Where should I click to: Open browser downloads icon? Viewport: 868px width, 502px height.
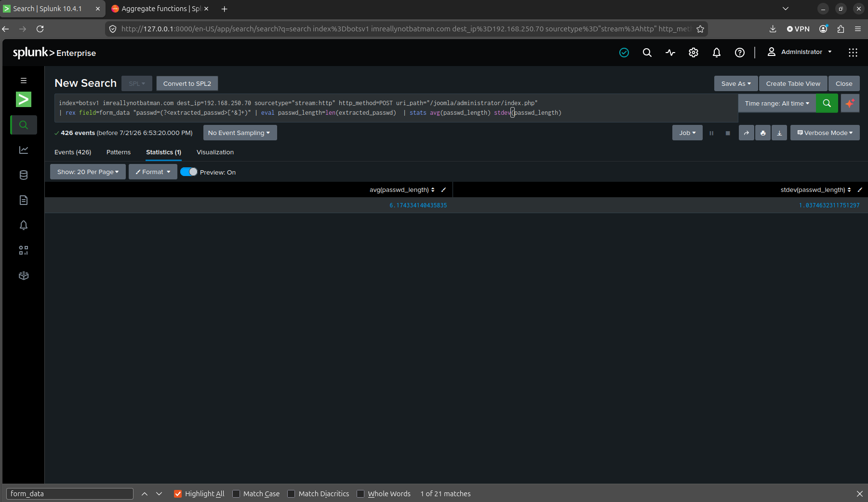773,29
